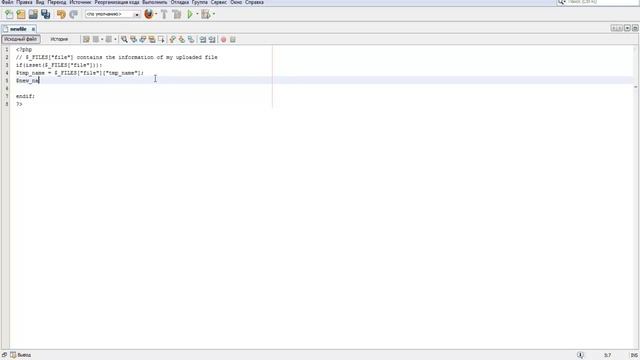Toggle Rectangular Selection mode icon
This screenshot has height=360, width=640.
[x=162, y=39]
